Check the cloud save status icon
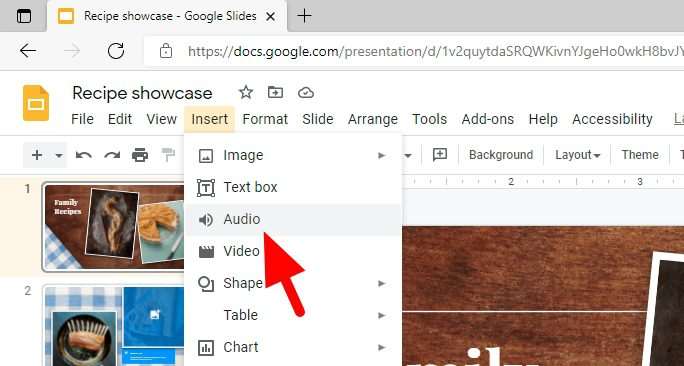 [x=306, y=92]
